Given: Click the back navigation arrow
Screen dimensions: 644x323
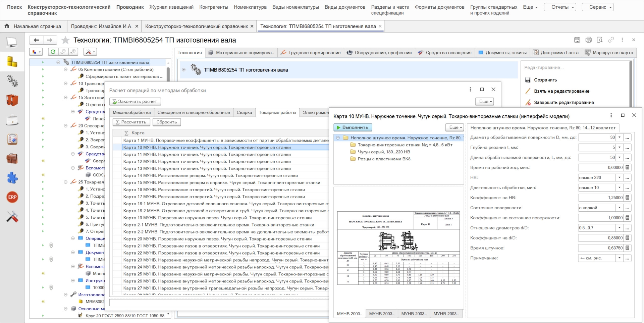Looking at the screenshot, I should 37,40.
